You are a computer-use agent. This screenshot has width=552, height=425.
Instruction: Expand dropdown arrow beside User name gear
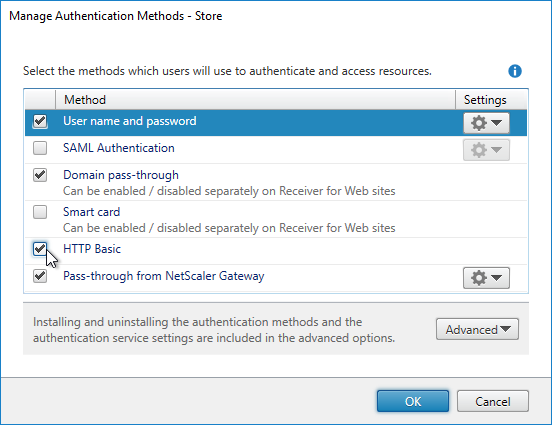tap(496, 123)
